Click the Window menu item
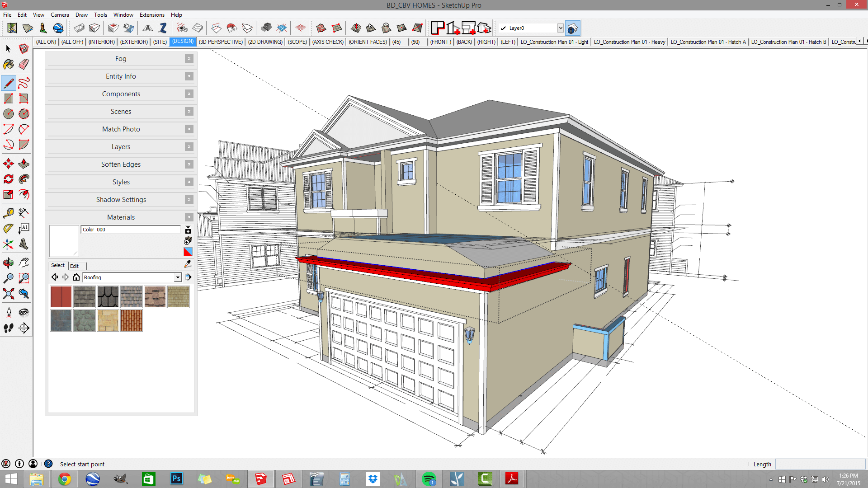 123,14
